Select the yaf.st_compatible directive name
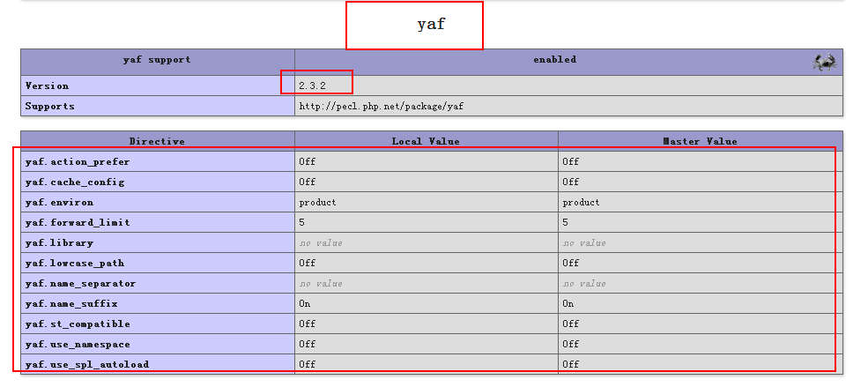 pyautogui.click(x=77, y=324)
